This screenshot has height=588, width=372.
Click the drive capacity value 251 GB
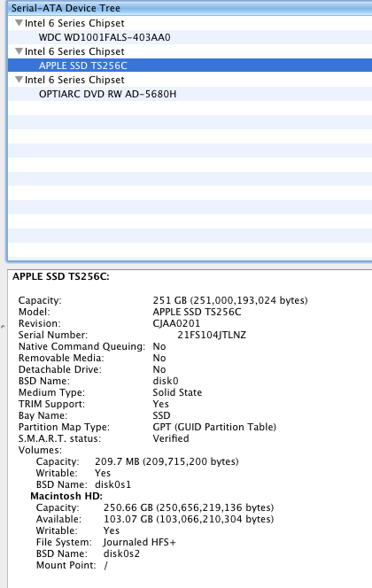(x=230, y=300)
